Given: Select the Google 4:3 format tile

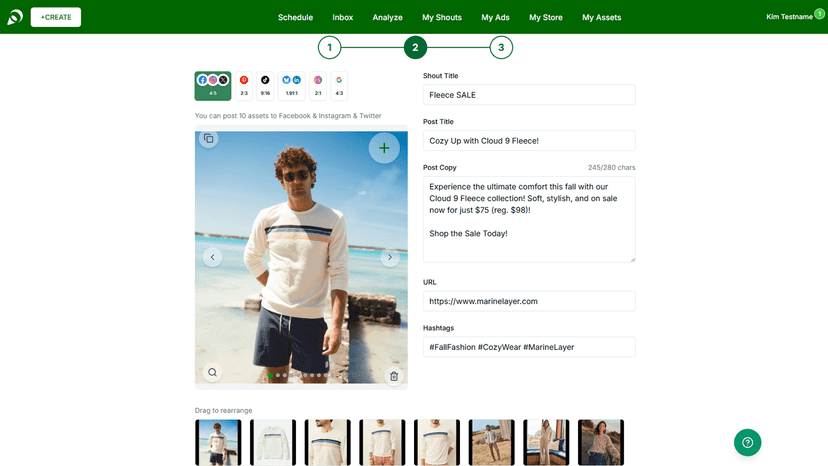Looking at the screenshot, I should (339, 86).
